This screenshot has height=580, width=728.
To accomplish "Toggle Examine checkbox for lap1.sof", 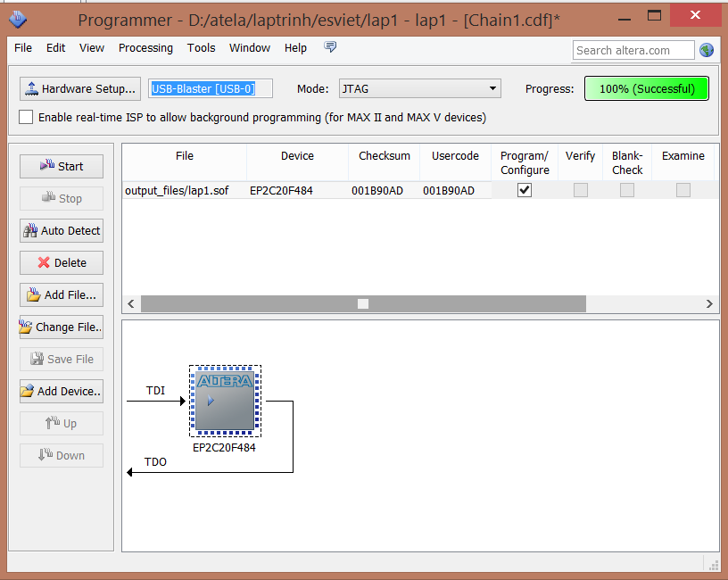I will [x=683, y=190].
